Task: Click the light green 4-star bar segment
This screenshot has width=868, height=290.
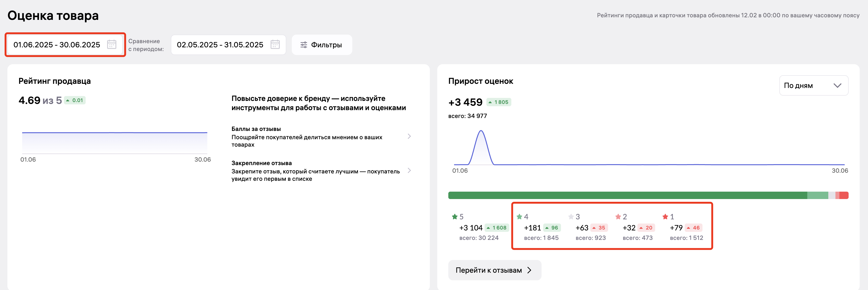Action: 817,195
